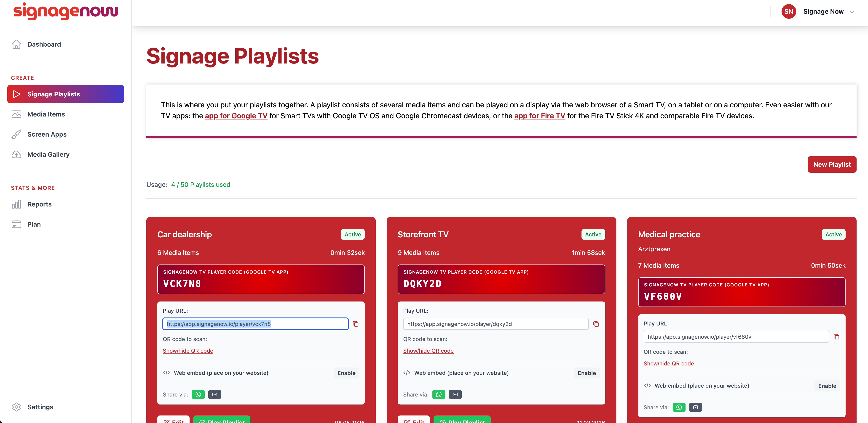The image size is (868, 423).
Task: Share Storefront TV via WhatsApp
Action: pos(438,394)
